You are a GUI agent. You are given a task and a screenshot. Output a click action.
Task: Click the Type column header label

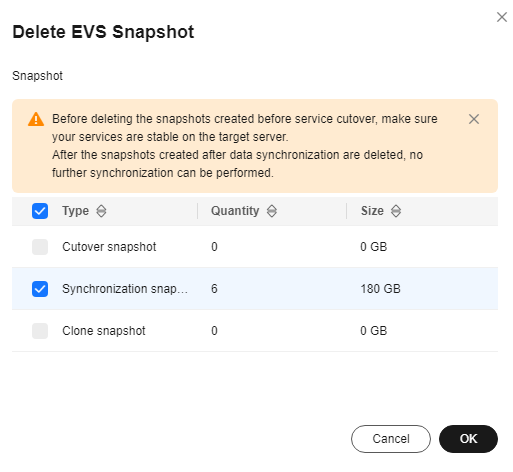(x=75, y=211)
